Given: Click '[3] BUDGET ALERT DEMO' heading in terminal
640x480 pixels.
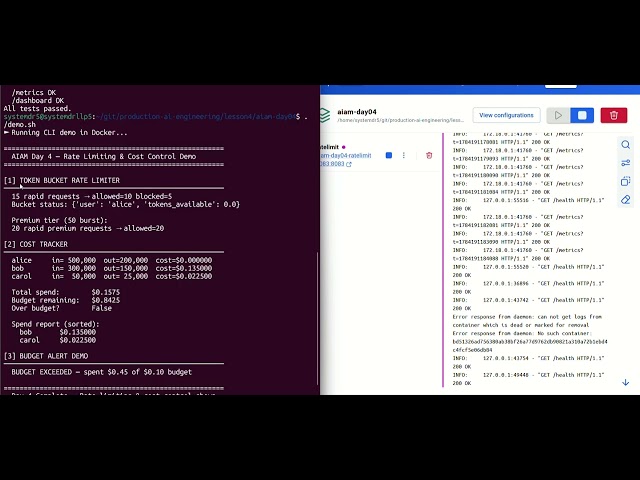Looking at the screenshot, I should coord(46,356).
